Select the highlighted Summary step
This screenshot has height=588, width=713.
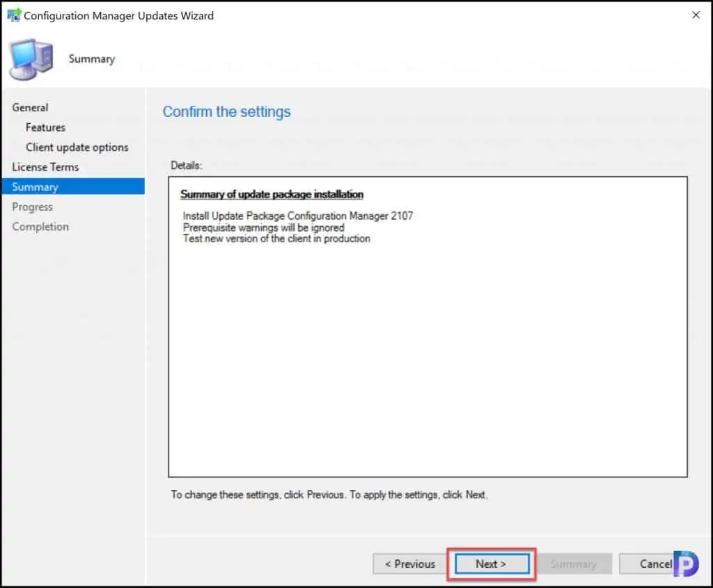click(x=73, y=186)
